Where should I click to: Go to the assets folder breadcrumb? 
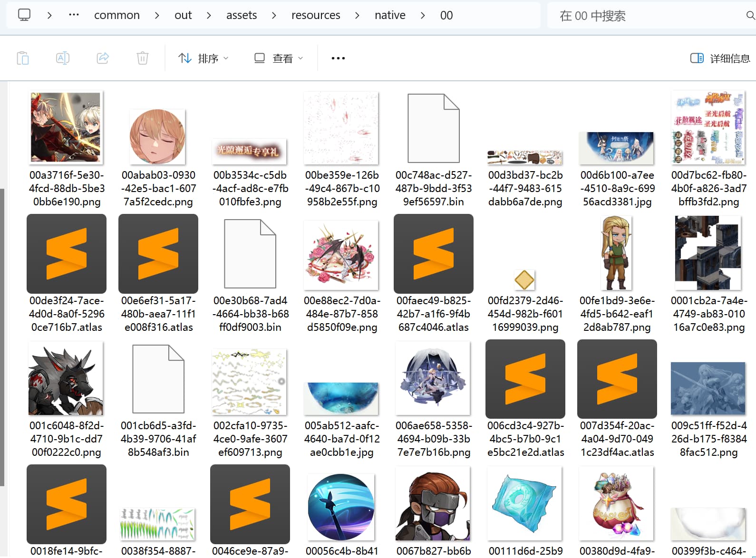pyautogui.click(x=242, y=15)
